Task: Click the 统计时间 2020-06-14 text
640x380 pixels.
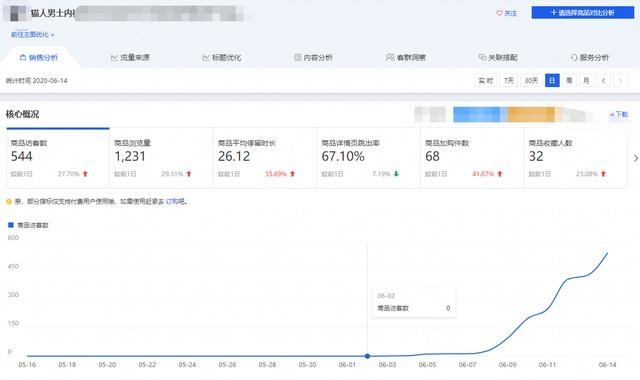Action: 36,81
